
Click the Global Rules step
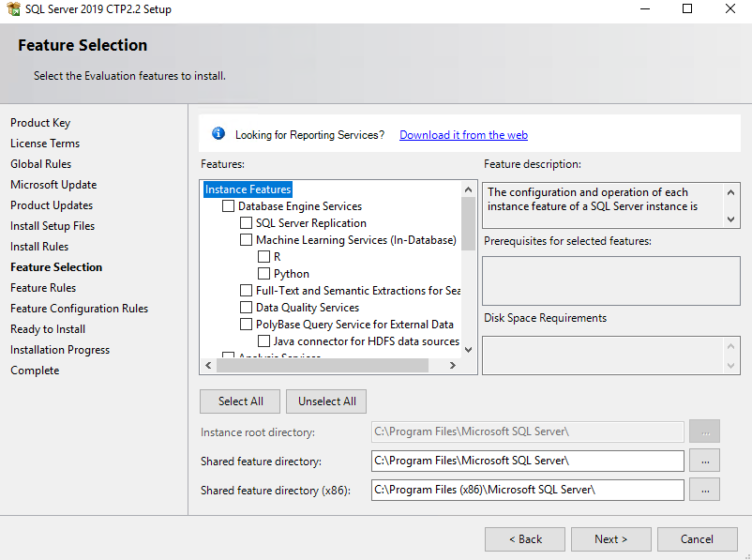pos(40,164)
